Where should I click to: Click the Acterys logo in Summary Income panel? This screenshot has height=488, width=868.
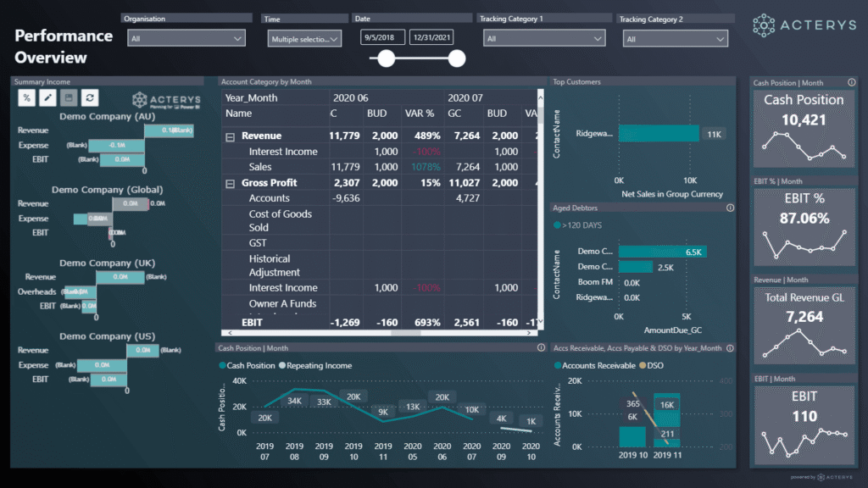166,100
